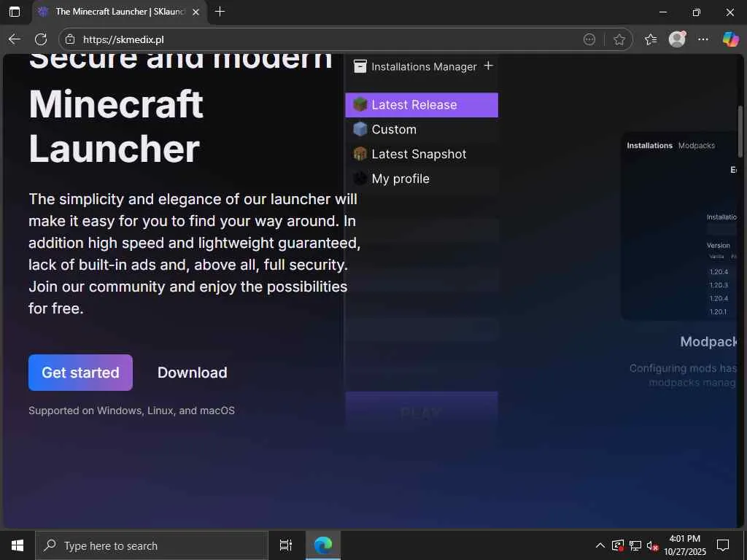This screenshot has width=747, height=560.
Task: Add this page to favorites
Action: [x=619, y=39]
